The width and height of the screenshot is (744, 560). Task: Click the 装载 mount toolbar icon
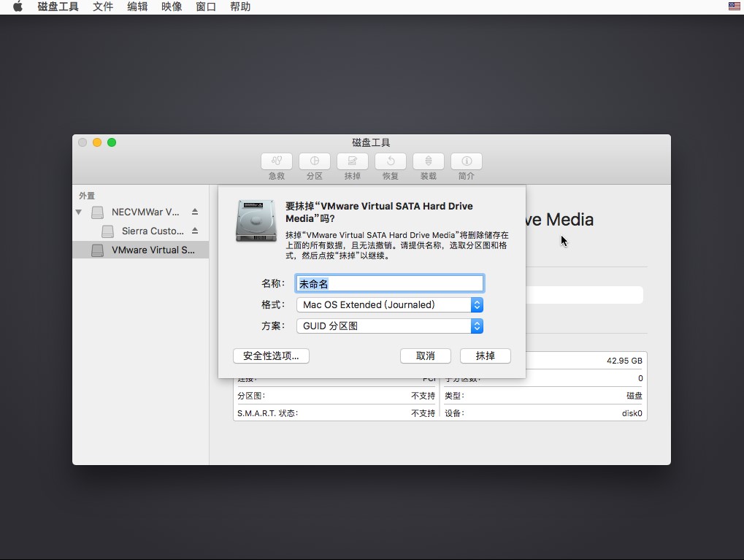[x=429, y=161]
